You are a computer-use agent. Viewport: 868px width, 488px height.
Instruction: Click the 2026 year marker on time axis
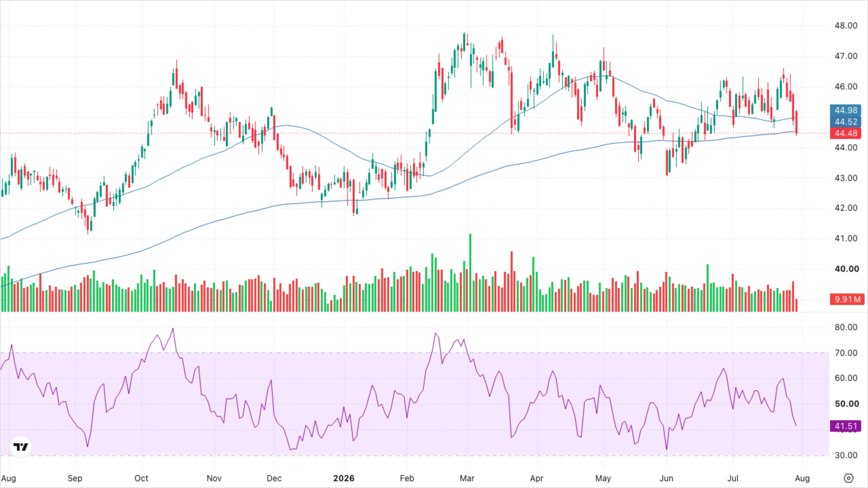344,478
